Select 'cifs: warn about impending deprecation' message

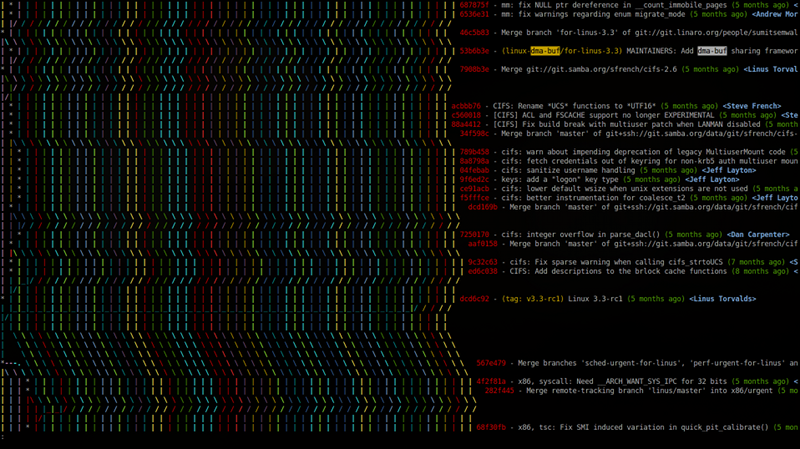pyautogui.click(x=643, y=152)
